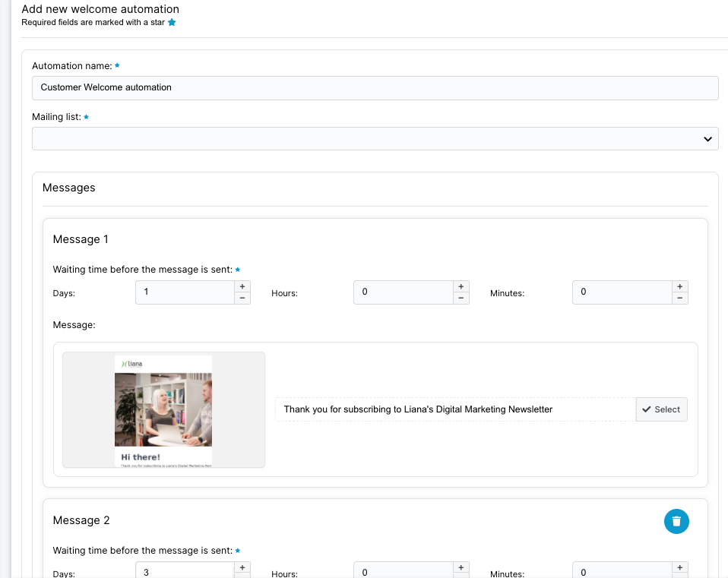Click the 'Mailing list:' label

pos(57,117)
